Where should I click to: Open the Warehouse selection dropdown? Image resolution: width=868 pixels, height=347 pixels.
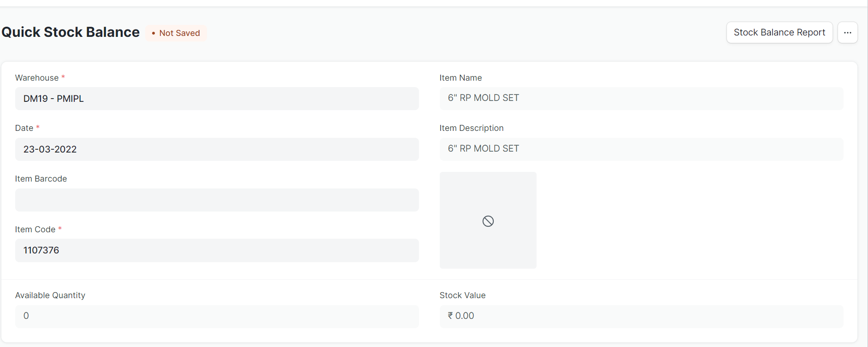[x=217, y=98]
